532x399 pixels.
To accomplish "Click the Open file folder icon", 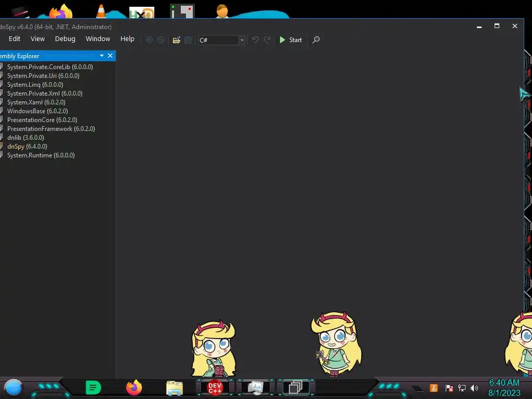I will (177, 40).
